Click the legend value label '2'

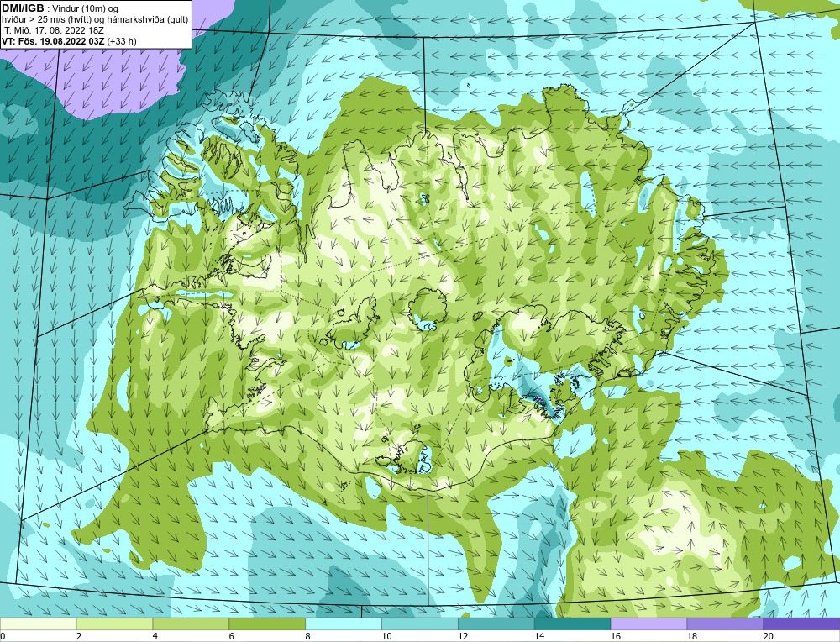[79, 636]
